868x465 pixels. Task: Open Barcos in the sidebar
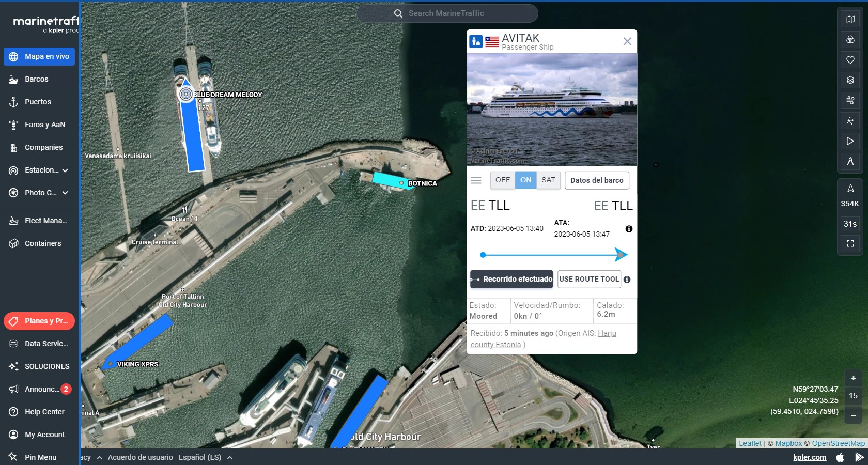(x=37, y=79)
